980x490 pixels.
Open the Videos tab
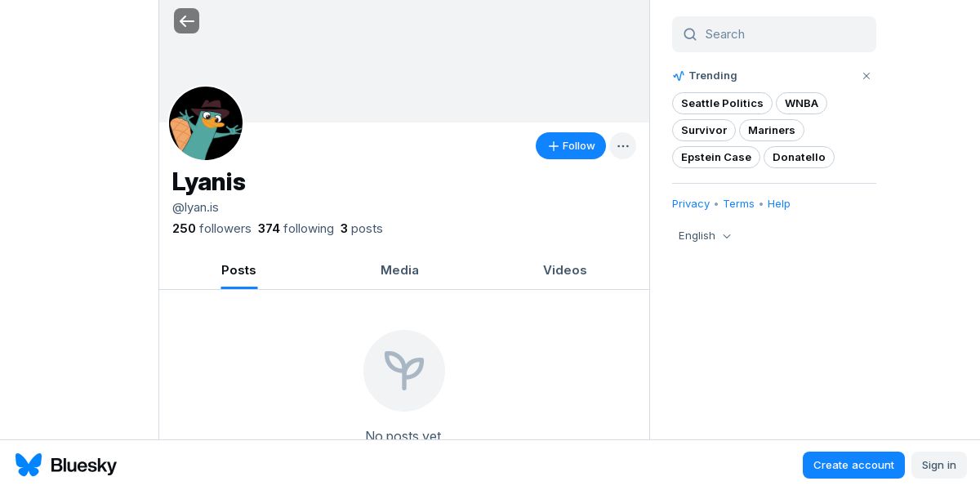tap(564, 270)
